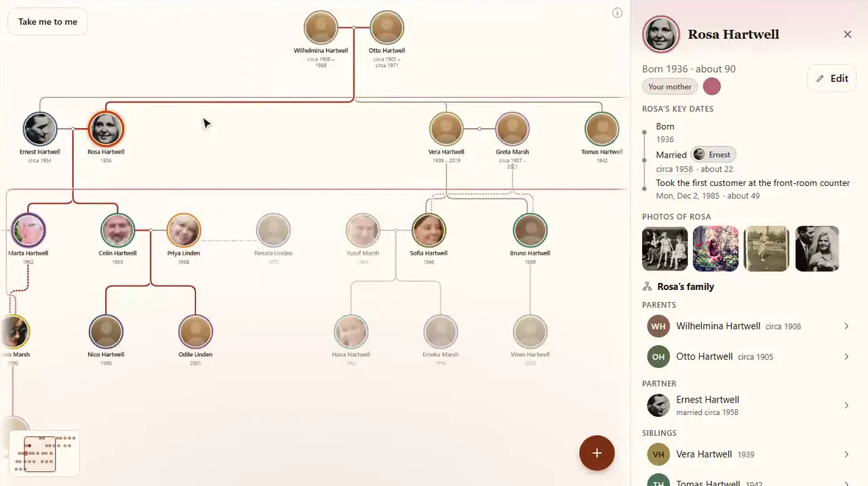868x486 pixels.
Task: Select Odile Linden node in the tree
Action: 195,331
